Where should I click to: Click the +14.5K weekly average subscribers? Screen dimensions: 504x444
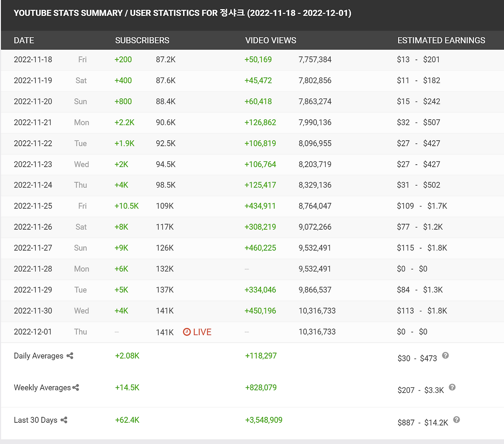tap(127, 388)
